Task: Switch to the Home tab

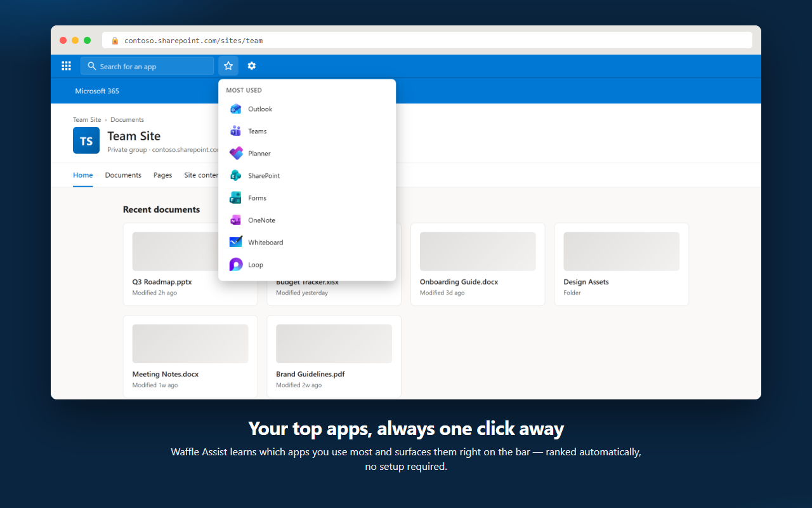Action: 83,175
